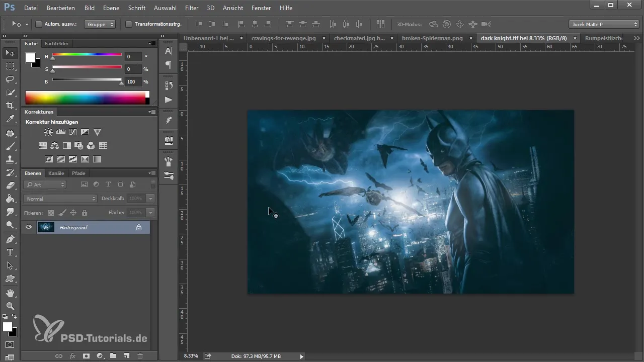Switch to the Pfade tab
644x362 pixels.
[78, 173]
